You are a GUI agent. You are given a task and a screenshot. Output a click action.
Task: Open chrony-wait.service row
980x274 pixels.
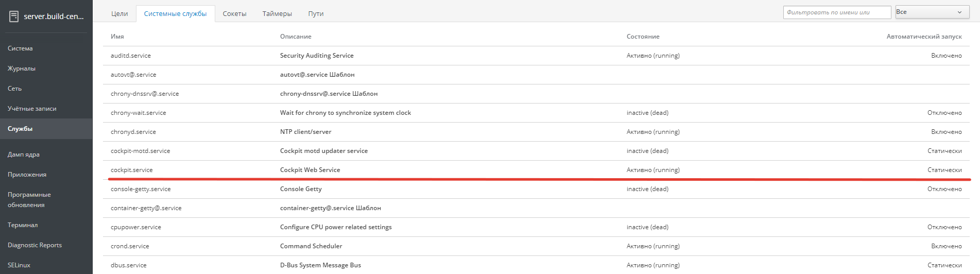coord(536,113)
